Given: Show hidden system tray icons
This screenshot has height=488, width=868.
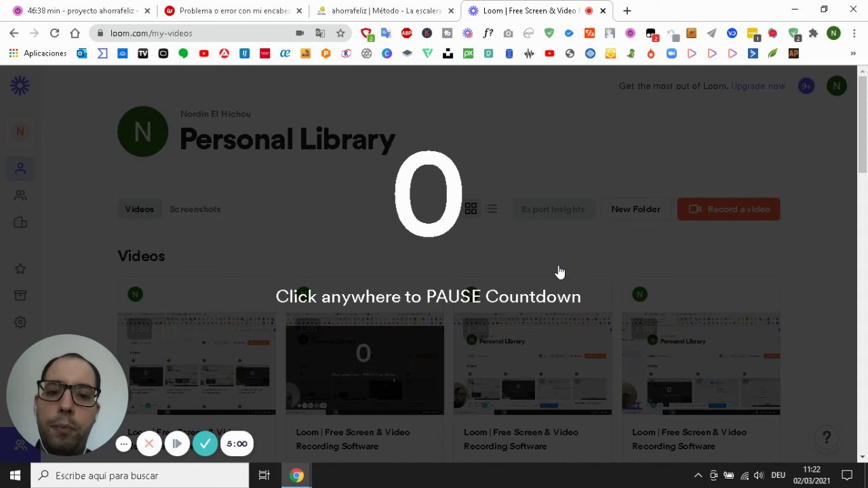Looking at the screenshot, I should point(698,476).
